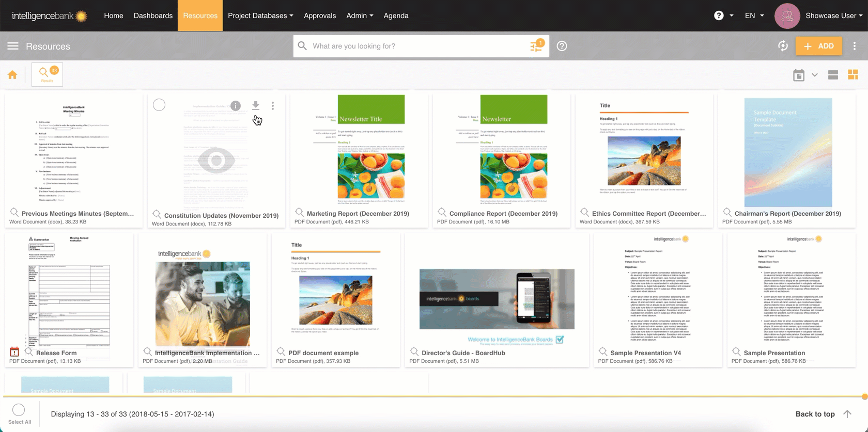Switch to list view layout
This screenshot has width=868, height=432.
833,75
